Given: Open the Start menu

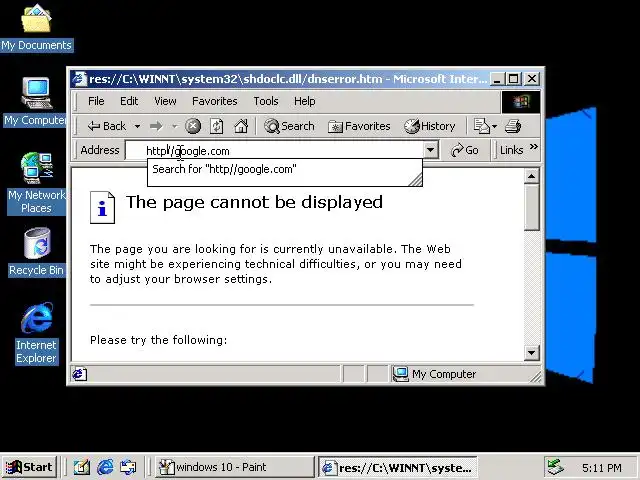Looking at the screenshot, I should coord(29,467).
